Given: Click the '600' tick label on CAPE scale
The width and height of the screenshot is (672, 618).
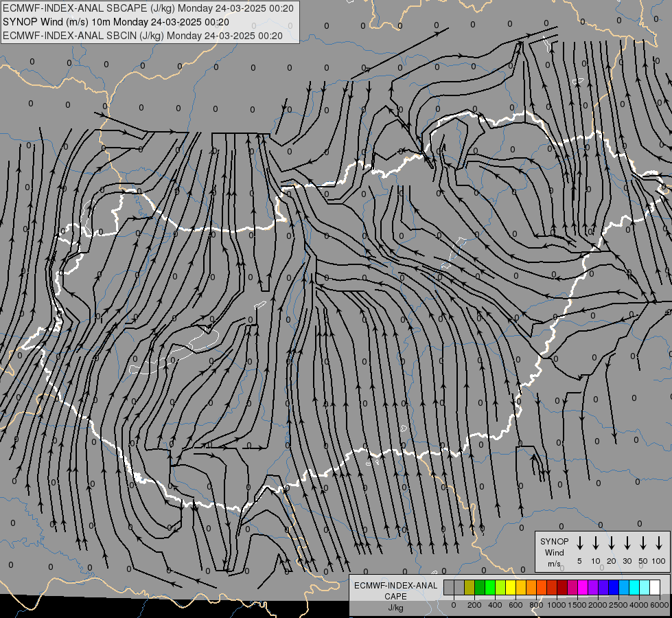Looking at the screenshot, I should pos(515,605).
